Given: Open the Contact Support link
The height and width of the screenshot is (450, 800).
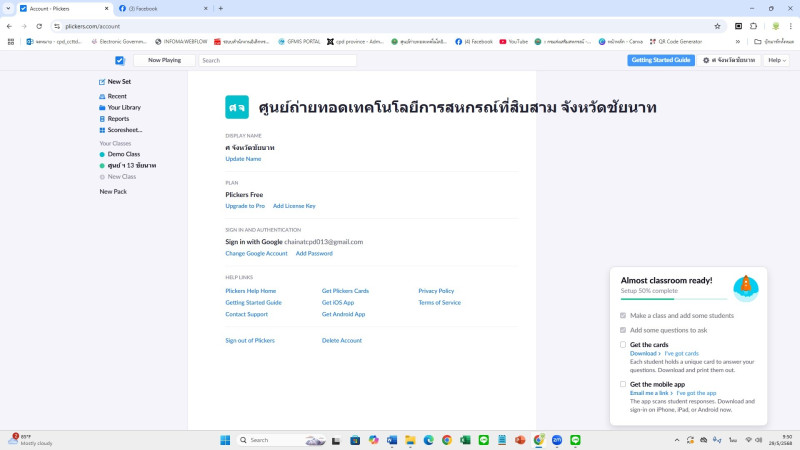Looking at the screenshot, I should tap(246, 314).
